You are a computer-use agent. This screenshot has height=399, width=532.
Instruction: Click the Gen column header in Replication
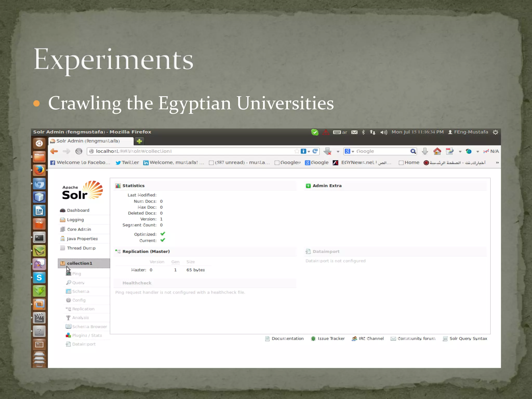pos(175,262)
